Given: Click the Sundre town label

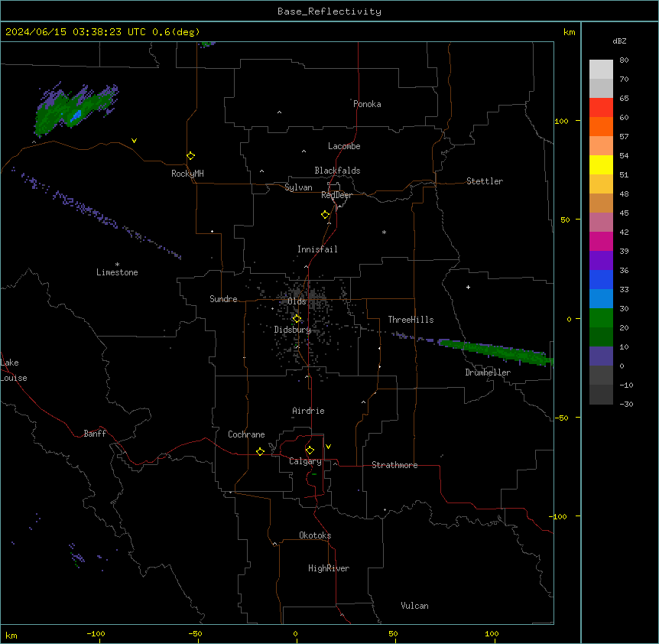Looking at the screenshot, I should (x=223, y=299).
